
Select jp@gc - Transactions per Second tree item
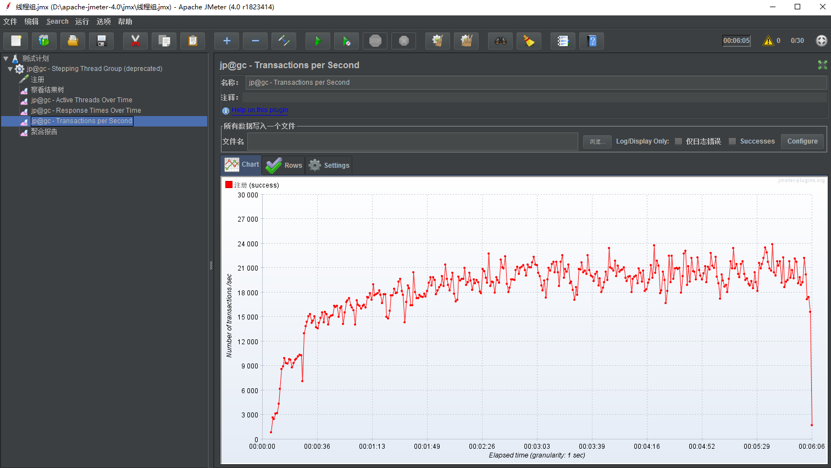(x=82, y=121)
